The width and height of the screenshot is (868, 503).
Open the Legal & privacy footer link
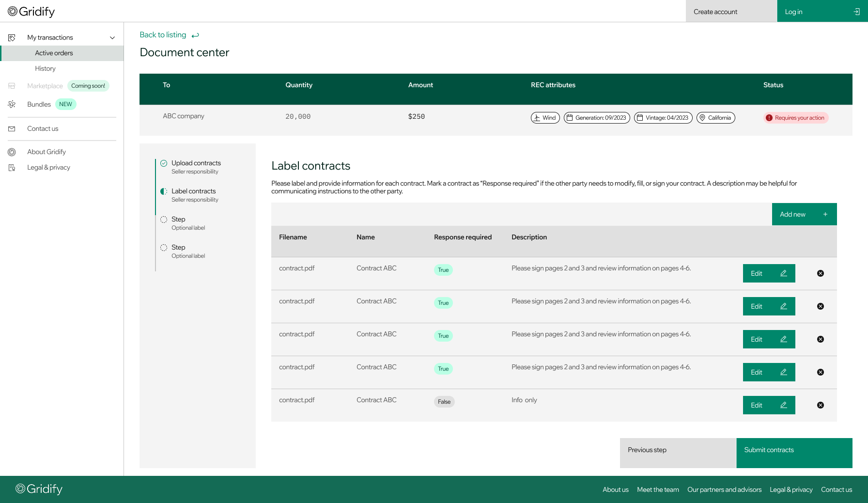pyautogui.click(x=791, y=489)
